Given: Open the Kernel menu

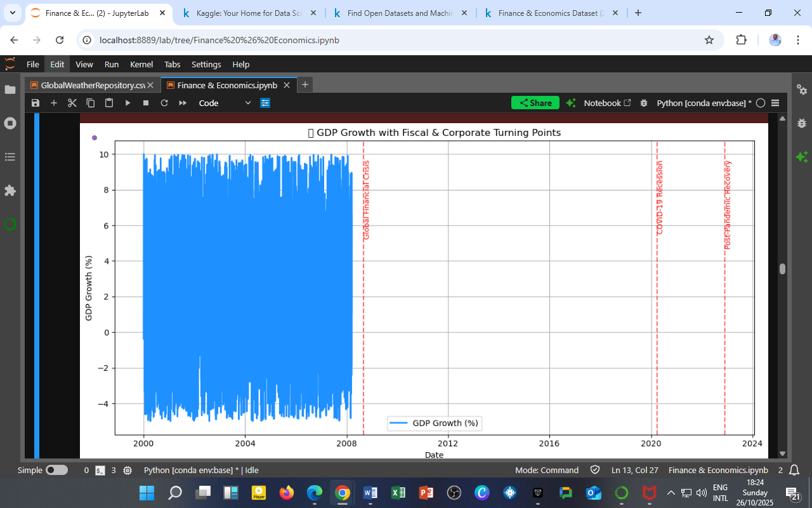Looking at the screenshot, I should [141, 64].
